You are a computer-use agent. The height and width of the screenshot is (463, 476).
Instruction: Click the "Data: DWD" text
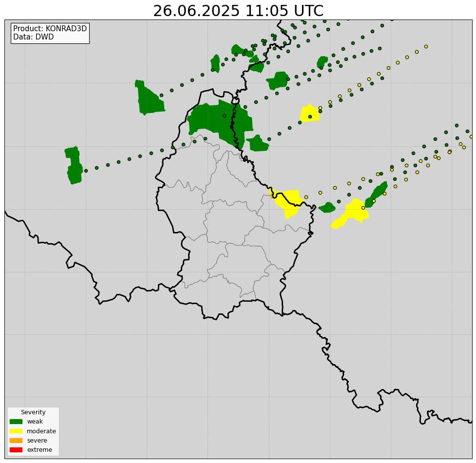pyautogui.click(x=34, y=37)
